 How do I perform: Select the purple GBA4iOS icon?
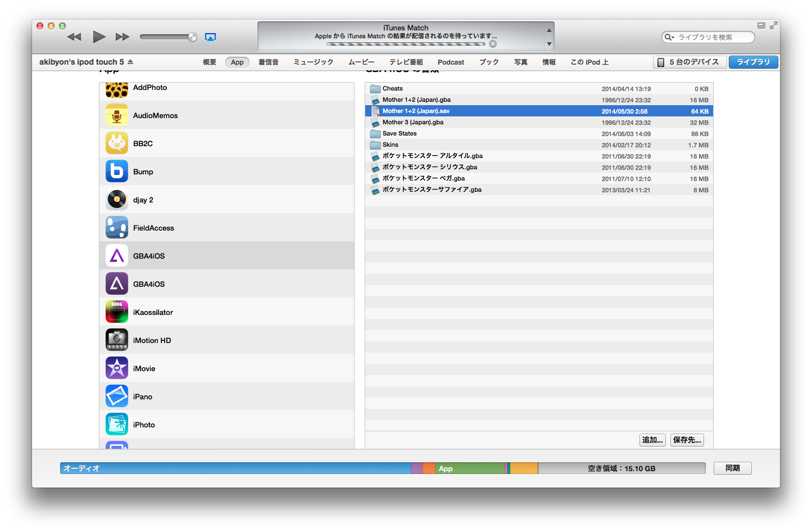(x=117, y=284)
